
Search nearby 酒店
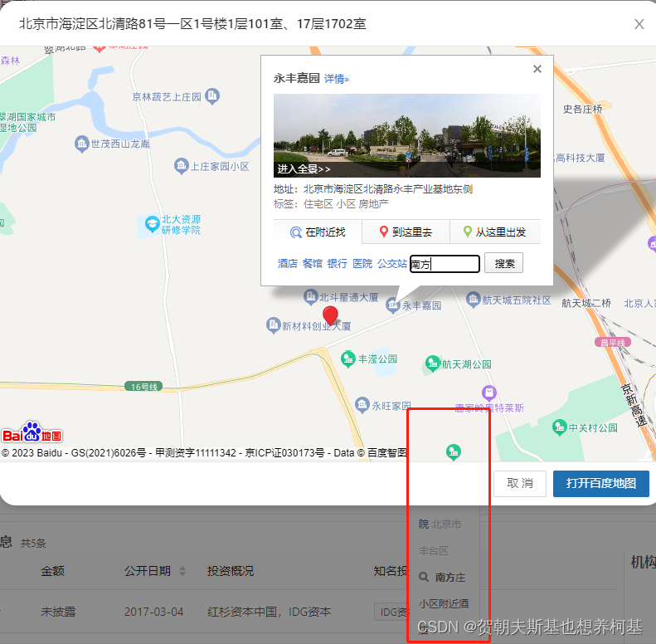coord(288,263)
